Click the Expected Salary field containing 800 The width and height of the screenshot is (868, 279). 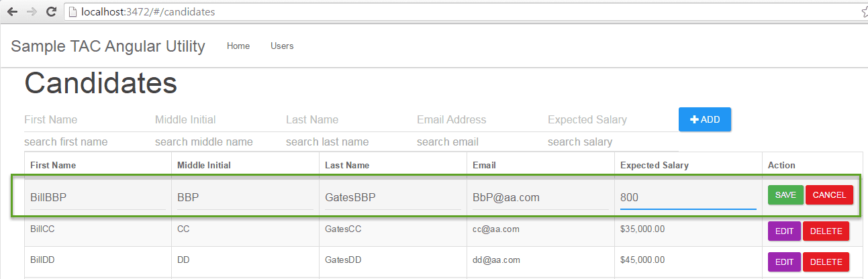(688, 198)
